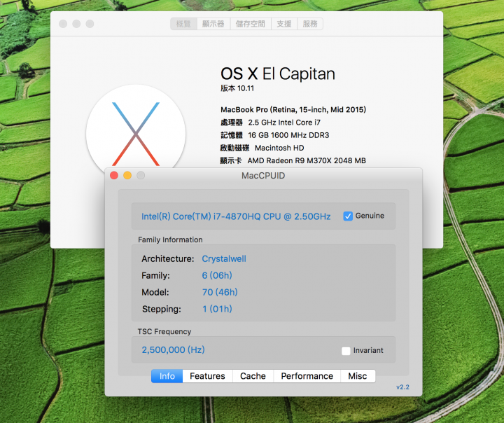This screenshot has height=423, width=504.
Task: Select the 服務 tab in About This Mac
Action: 310,24
